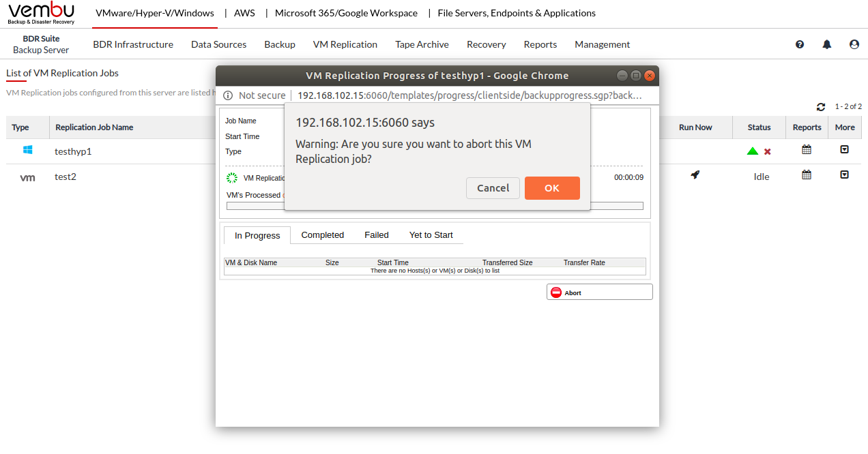Confirm abort by clicking OK
Screen dimensions: 868x454
552,188
